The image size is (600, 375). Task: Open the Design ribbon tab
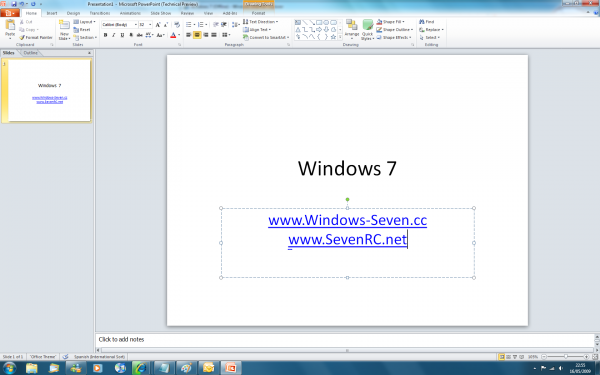pos(73,13)
